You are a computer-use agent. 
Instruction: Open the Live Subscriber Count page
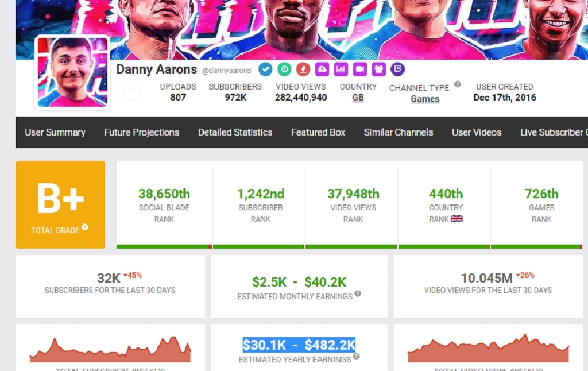553,132
